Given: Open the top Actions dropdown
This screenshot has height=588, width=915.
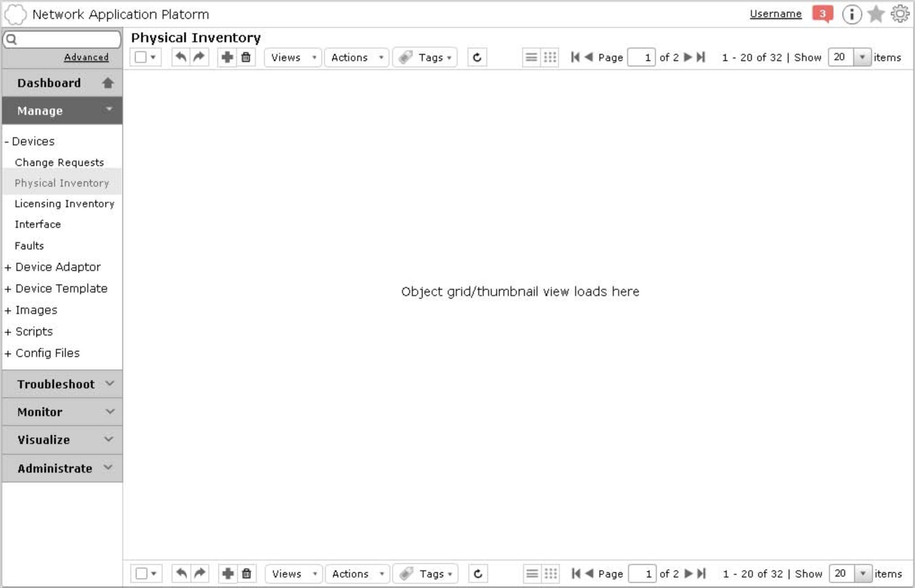Looking at the screenshot, I should (x=357, y=57).
